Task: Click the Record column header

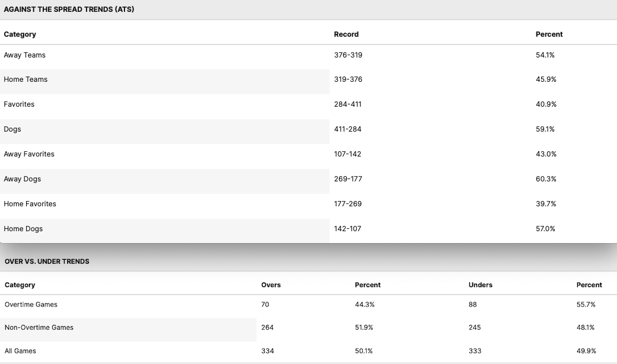Action: pyautogui.click(x=346, y=34)
